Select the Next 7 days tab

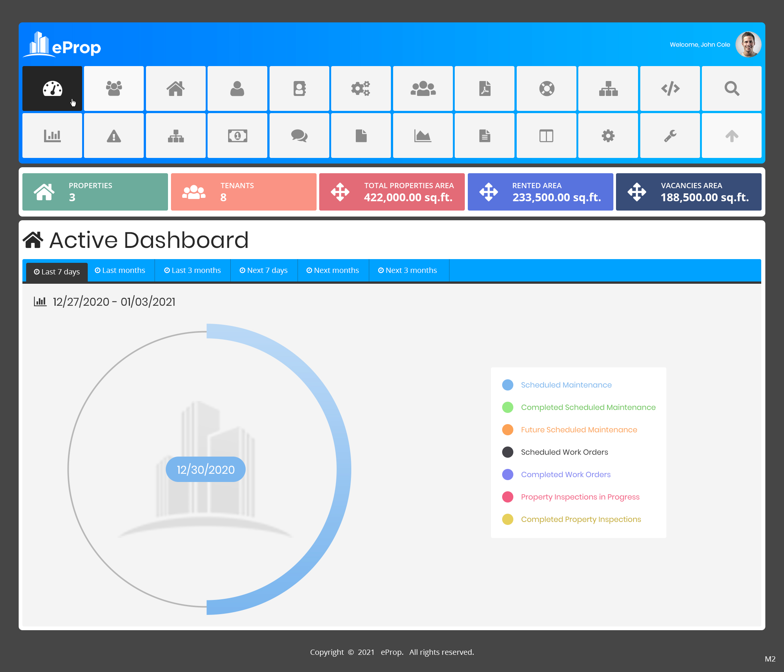264,270
